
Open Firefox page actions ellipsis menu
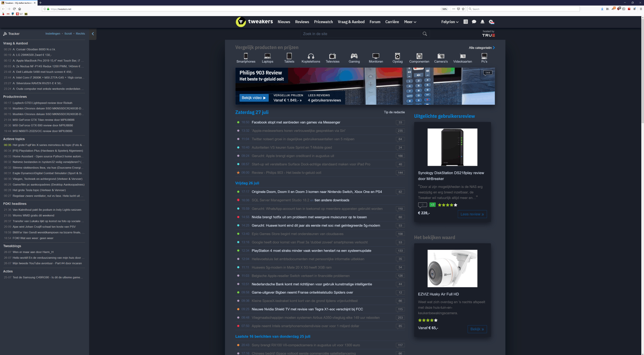[453, 9]
